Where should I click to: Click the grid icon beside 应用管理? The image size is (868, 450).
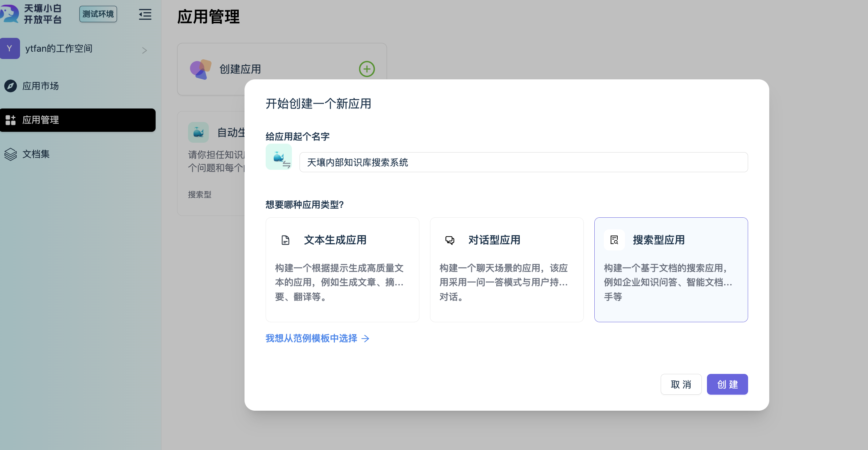coord(11,120)
